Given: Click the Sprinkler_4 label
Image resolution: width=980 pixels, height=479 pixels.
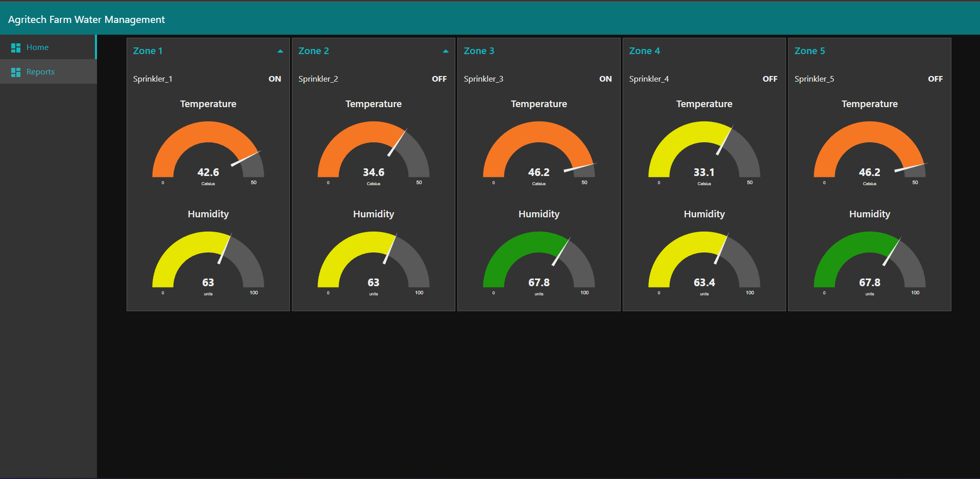Looking at the screenshot, I should pos(649,79).
